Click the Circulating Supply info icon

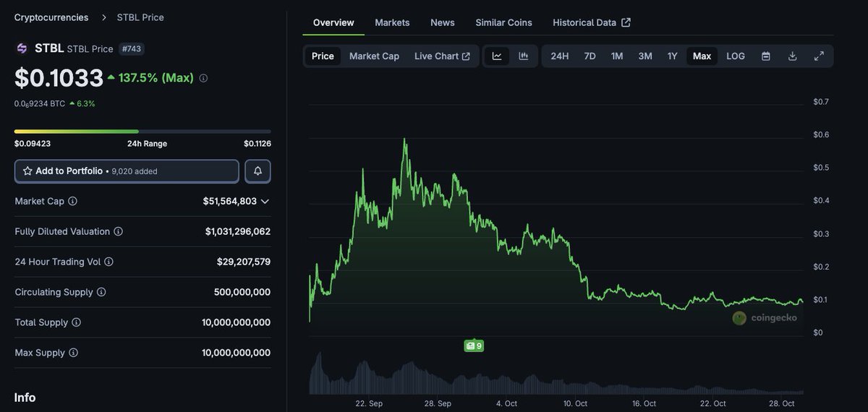101,292
